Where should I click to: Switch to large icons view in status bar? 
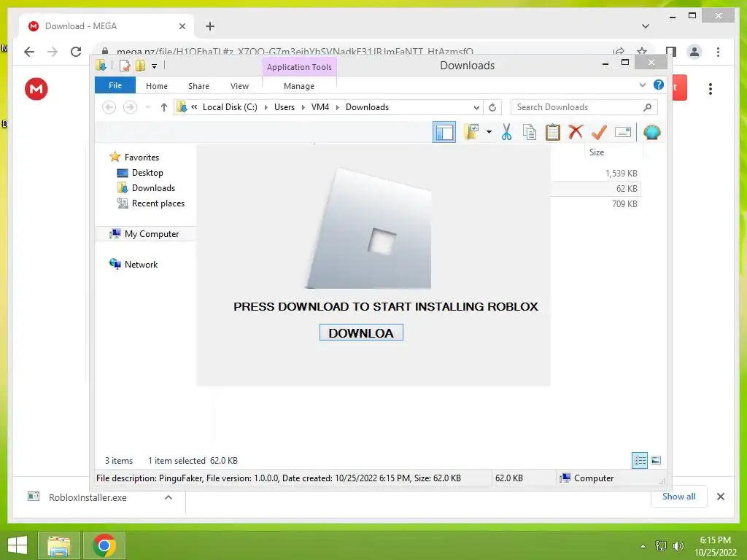tap(656, 460)
